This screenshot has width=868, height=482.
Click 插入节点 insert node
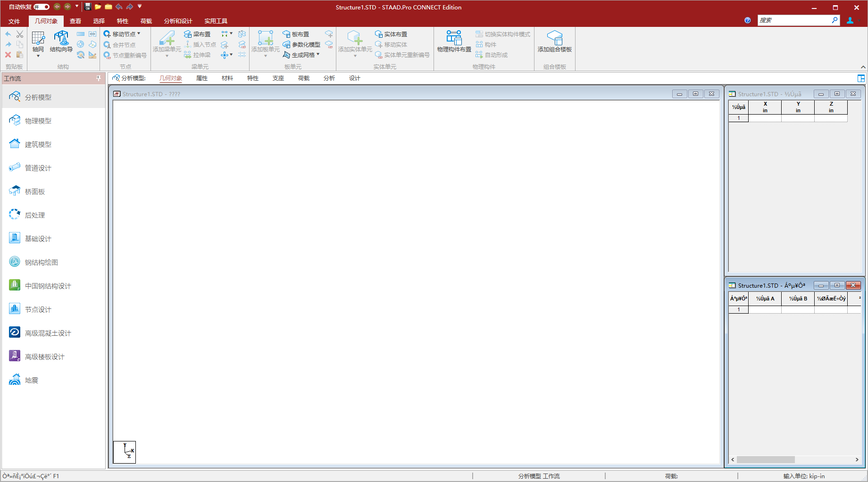(200, 45)
